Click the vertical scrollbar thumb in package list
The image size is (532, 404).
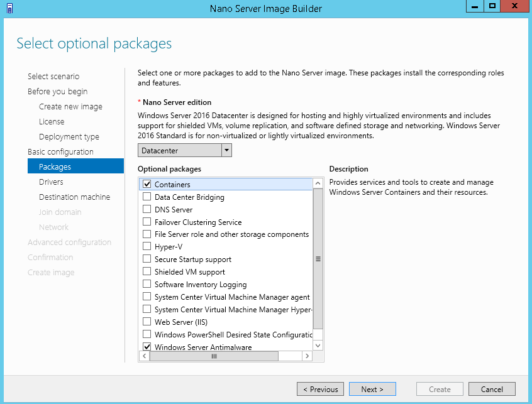click(318, 258)
